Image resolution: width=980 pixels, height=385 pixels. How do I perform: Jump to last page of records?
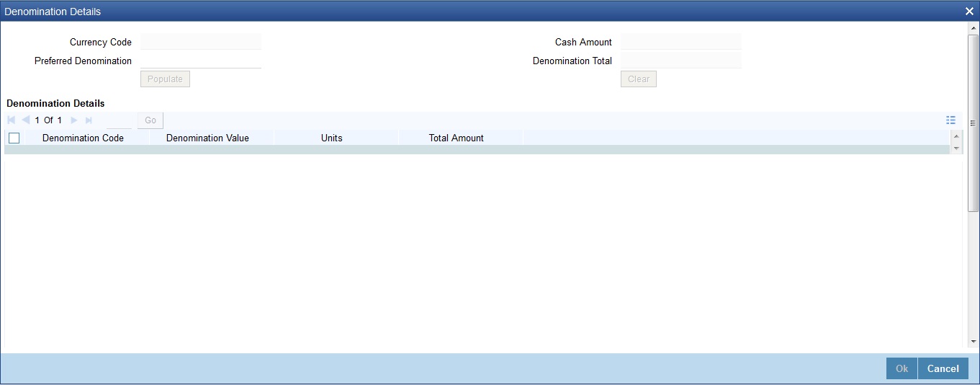[x=89, y=120]
